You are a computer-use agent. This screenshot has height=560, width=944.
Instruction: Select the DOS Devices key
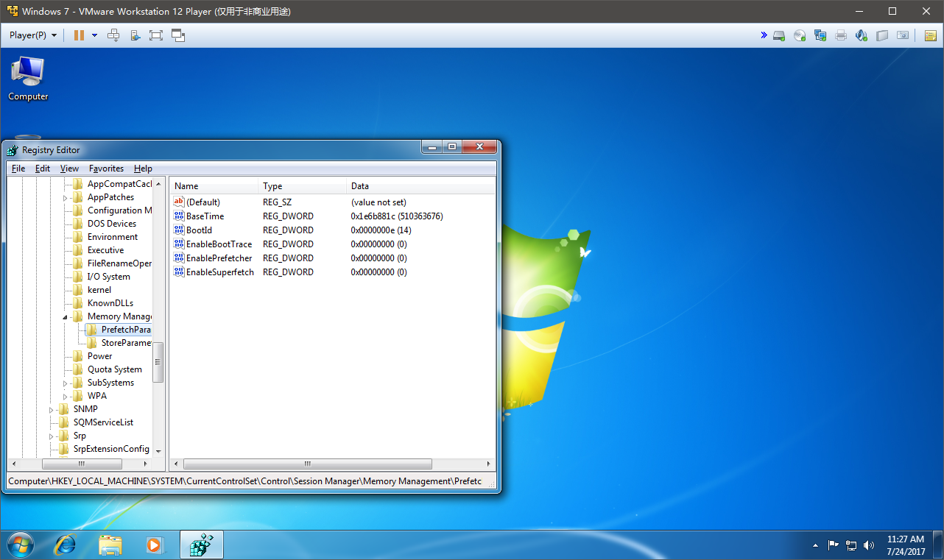(111, 224)
